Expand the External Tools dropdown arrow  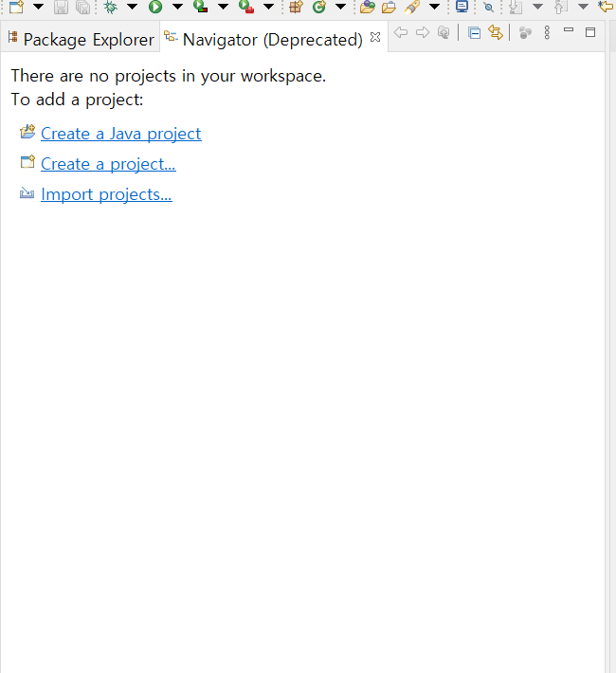[269, 7]
